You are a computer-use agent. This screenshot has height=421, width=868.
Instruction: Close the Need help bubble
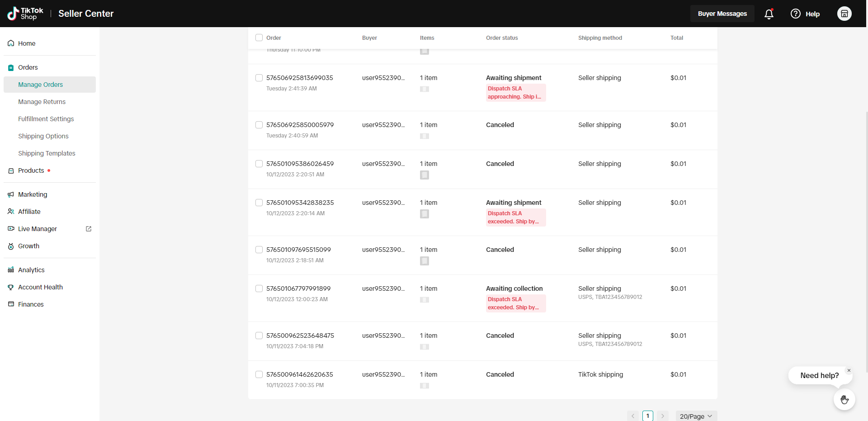coord(849,370)
